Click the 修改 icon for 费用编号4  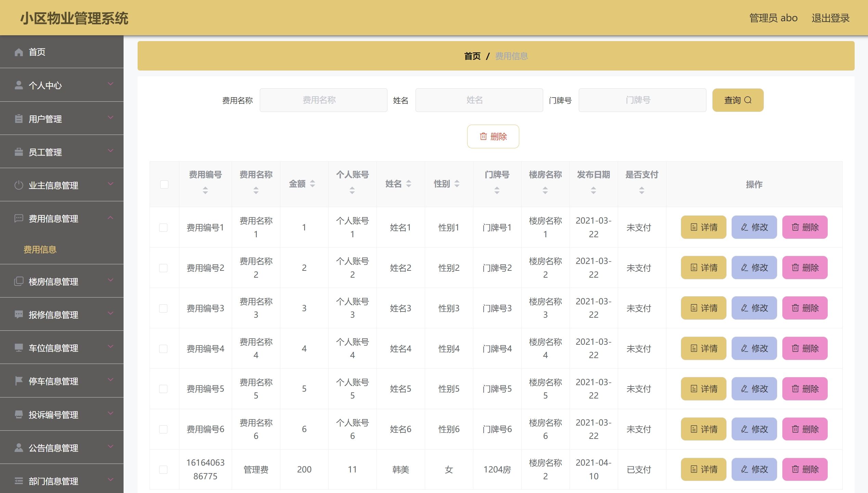tap(755, 348)
